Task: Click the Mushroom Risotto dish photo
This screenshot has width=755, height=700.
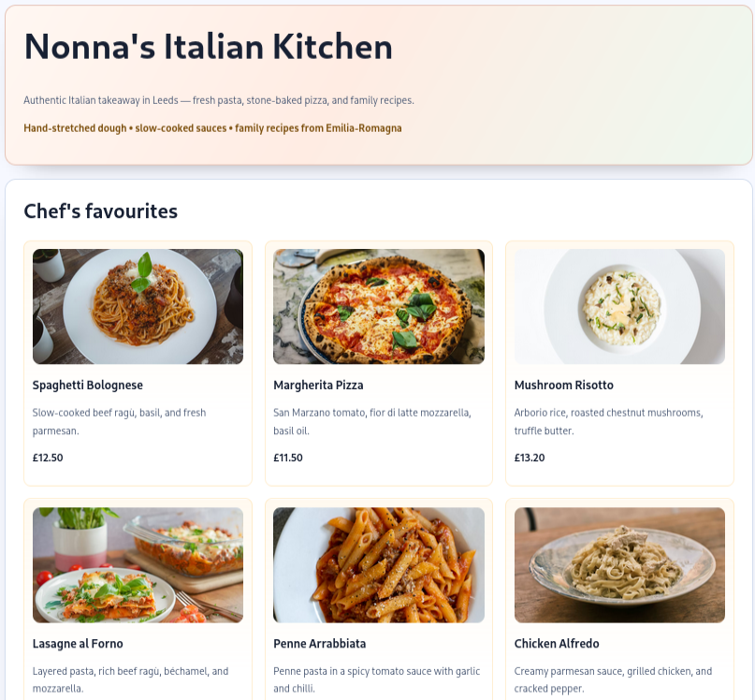Action: [x=619, y=306]
